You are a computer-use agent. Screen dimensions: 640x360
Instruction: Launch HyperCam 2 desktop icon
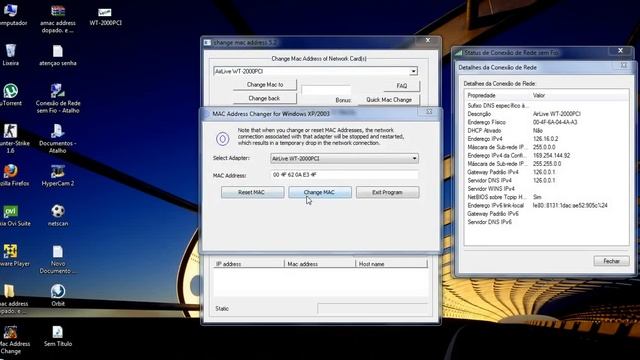(x=58, y=176)
